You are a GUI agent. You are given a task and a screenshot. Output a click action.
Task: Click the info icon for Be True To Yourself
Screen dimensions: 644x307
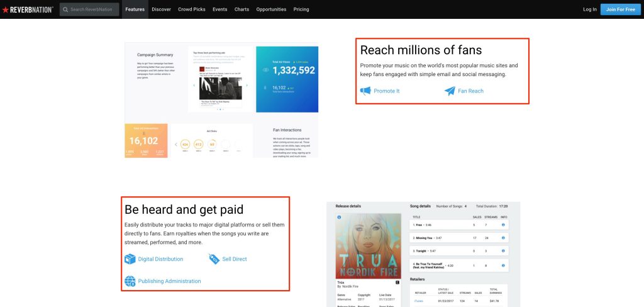pos(503,265)
